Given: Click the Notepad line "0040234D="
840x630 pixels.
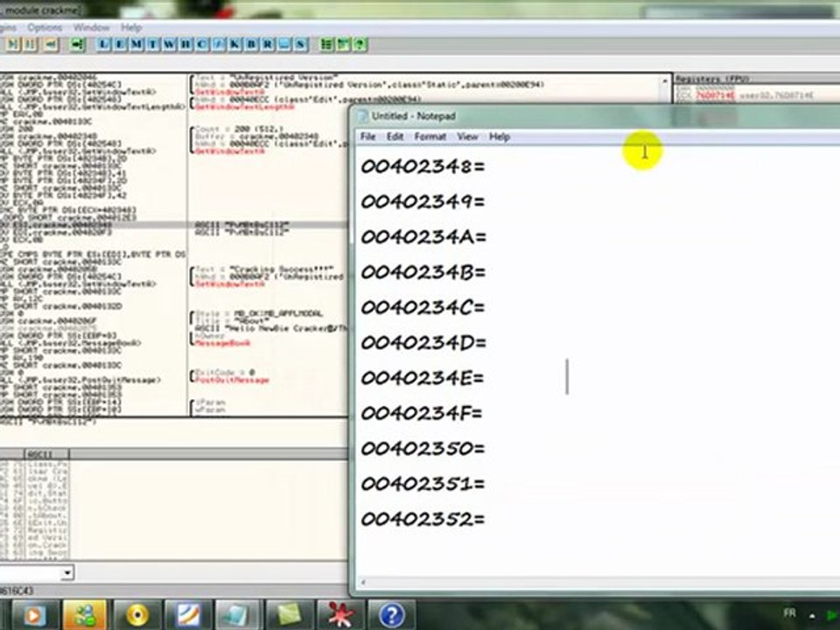Looking at the screenshot, I should (x=423, y=342).
